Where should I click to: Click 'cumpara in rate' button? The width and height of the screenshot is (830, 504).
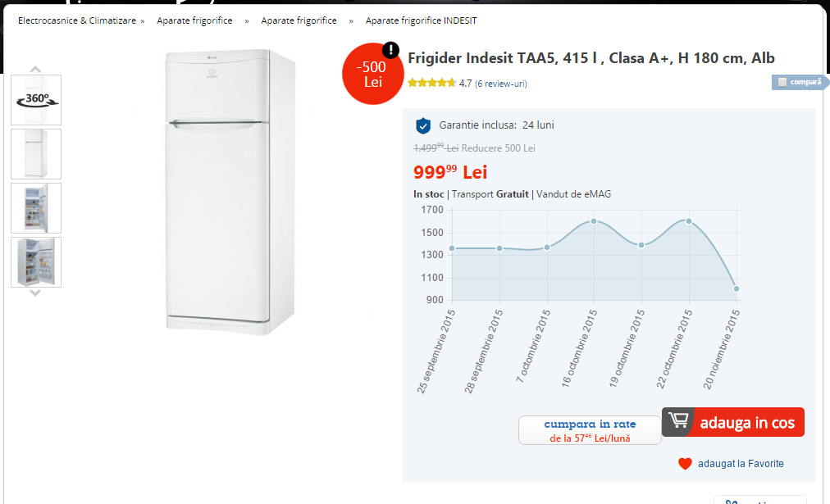(590, 430)
